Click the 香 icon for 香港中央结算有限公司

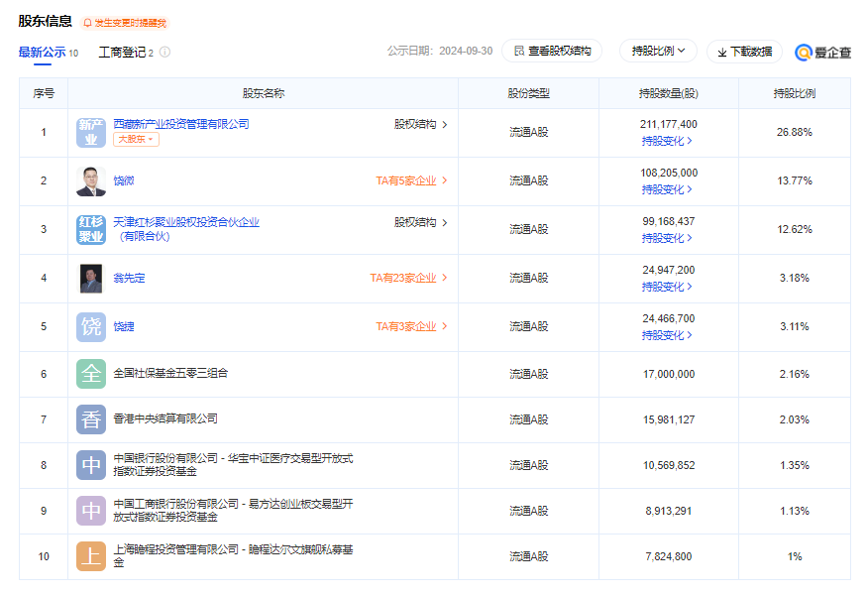point(91,419)
